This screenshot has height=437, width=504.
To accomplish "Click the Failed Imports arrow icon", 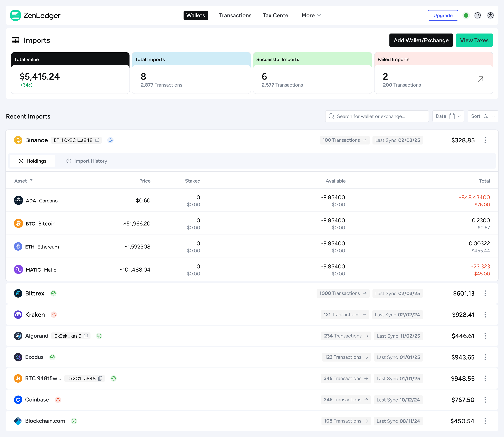I will click(480, 79).
